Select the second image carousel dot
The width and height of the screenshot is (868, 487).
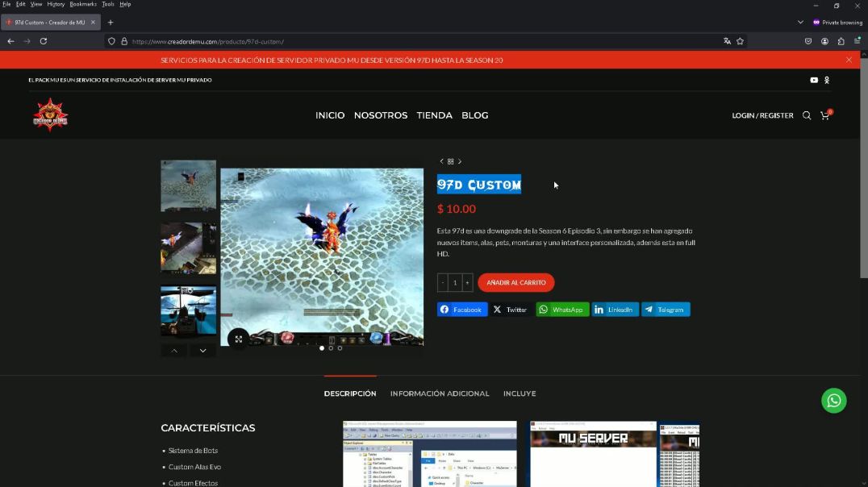pyautogui.click(x=331, y=348)
